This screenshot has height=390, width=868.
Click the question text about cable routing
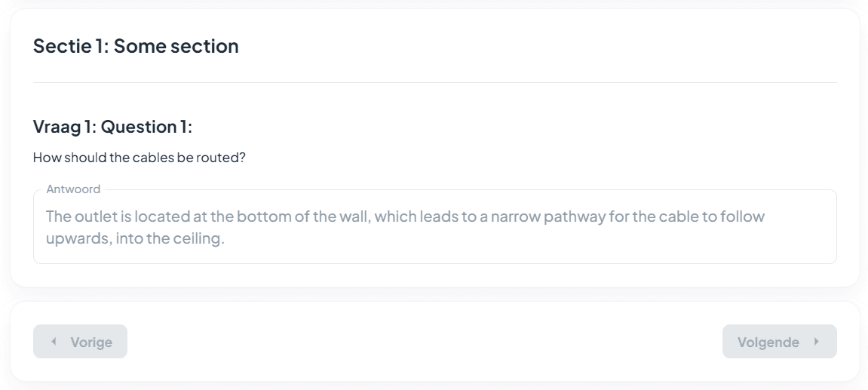(x=140, y=158)
